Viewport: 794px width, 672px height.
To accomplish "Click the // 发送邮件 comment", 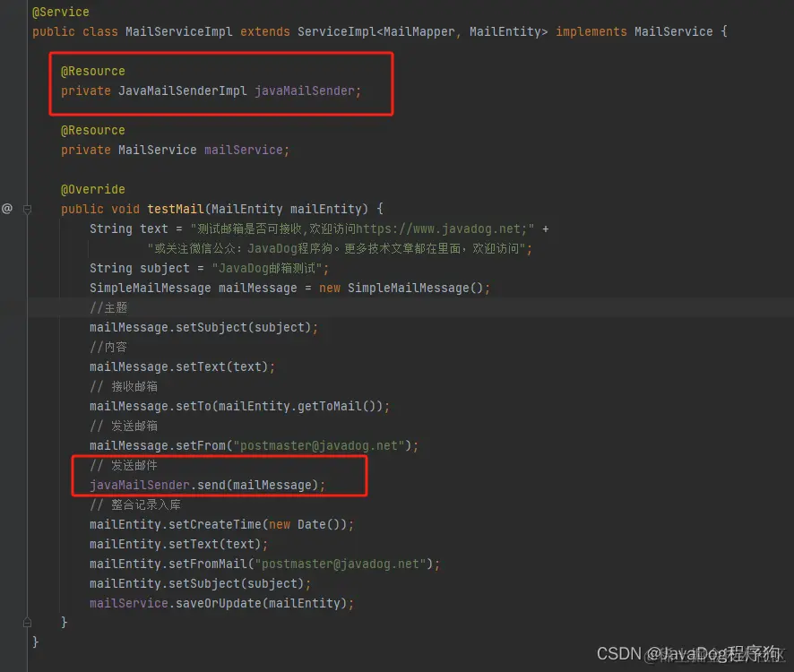I will [x=124, y=466].
